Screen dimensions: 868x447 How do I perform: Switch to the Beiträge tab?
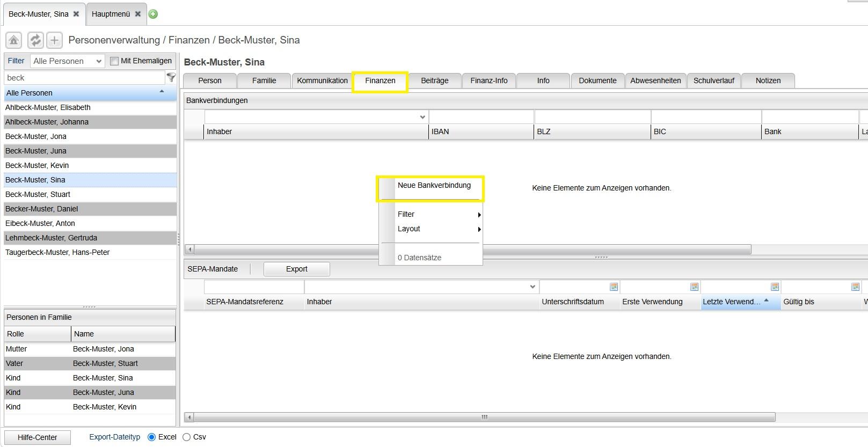[435, 80]
